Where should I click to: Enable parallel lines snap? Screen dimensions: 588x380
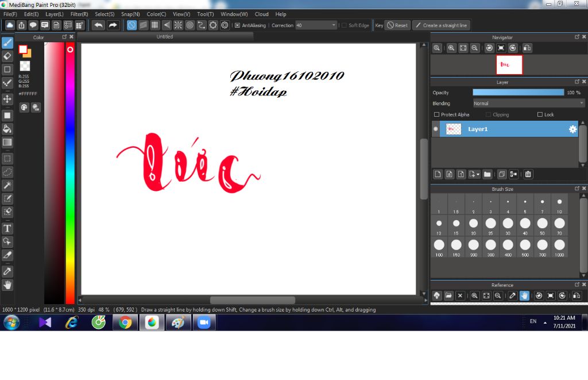click(143, 25)
